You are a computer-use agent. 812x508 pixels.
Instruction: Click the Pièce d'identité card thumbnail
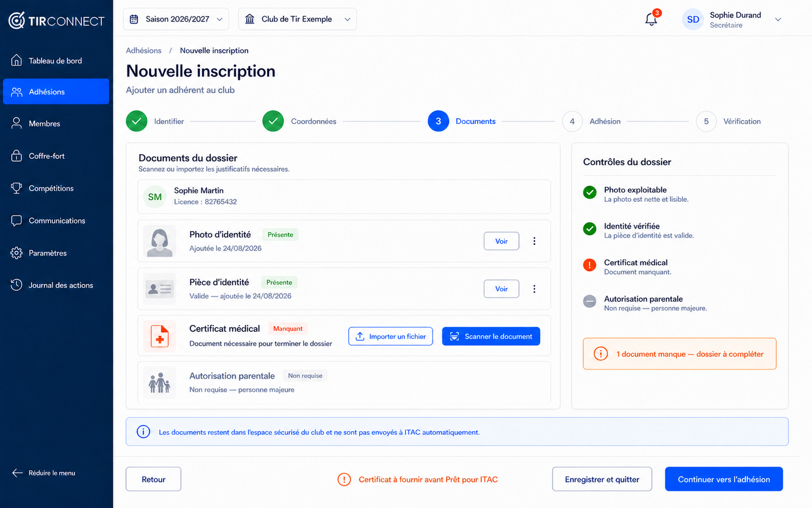160,289
